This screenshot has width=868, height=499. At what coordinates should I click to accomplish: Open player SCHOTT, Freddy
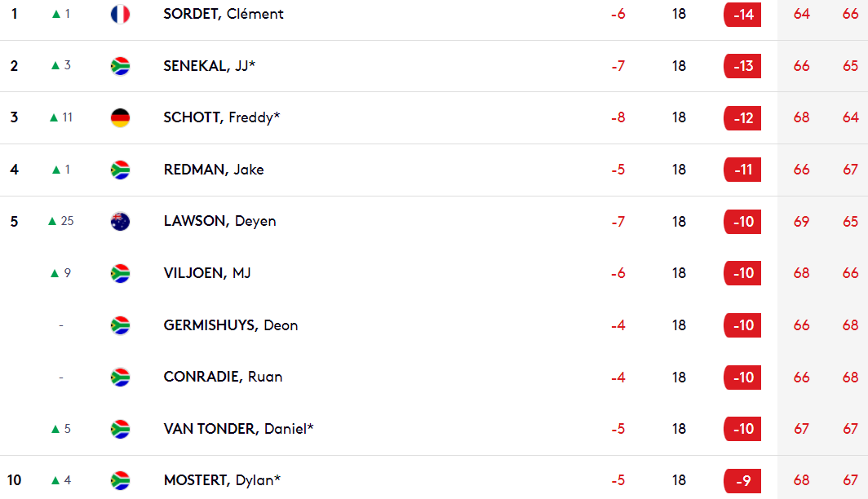click(221, 117)
